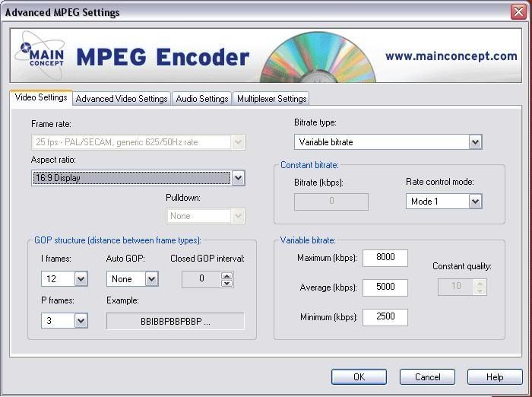Click the "Variable bitrate:" group title

click(308, 240)
